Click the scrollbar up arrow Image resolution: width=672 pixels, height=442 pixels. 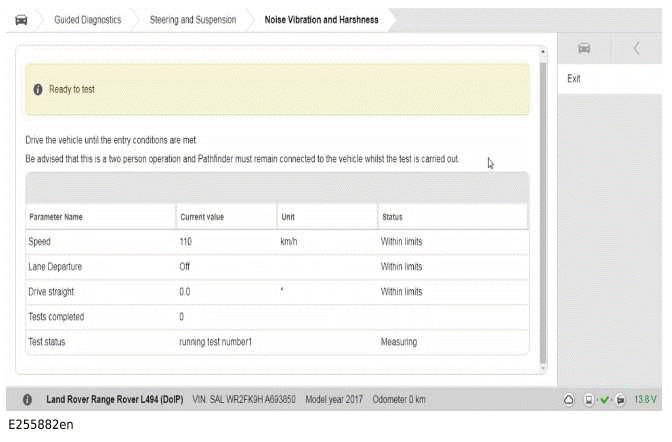(543, 50)
